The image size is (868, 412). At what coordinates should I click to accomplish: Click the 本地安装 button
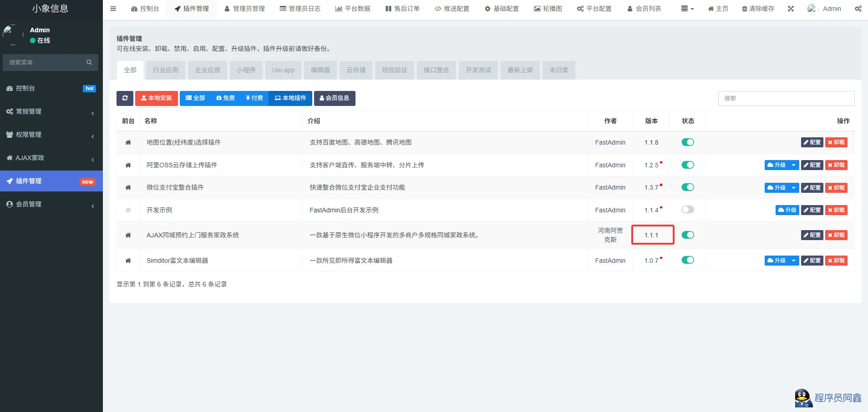pyautogui.click(x=156, y=98)
